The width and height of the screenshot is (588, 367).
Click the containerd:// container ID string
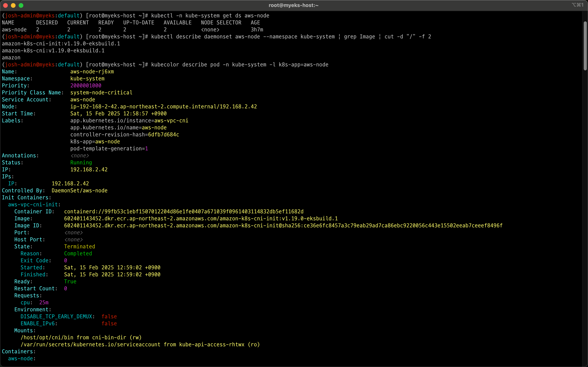tap(184, 212)
